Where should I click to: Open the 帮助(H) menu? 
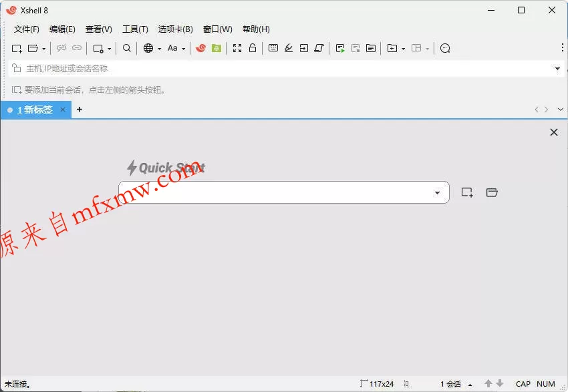pos(256,29)
